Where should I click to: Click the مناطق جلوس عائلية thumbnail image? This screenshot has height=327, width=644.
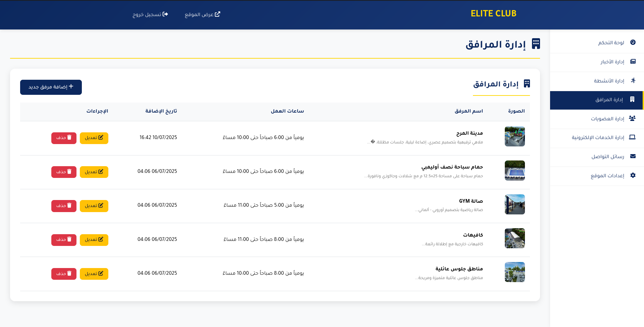515,272
